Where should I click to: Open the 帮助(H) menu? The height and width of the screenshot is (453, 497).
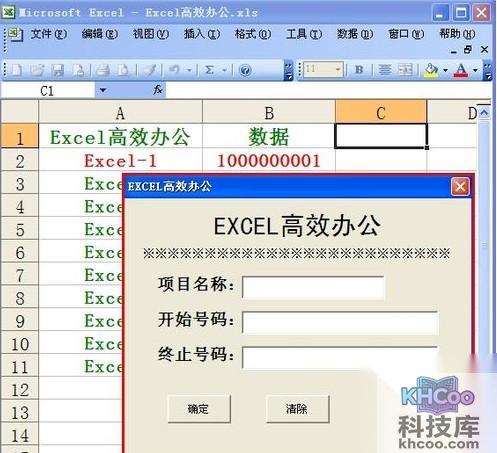457,34
